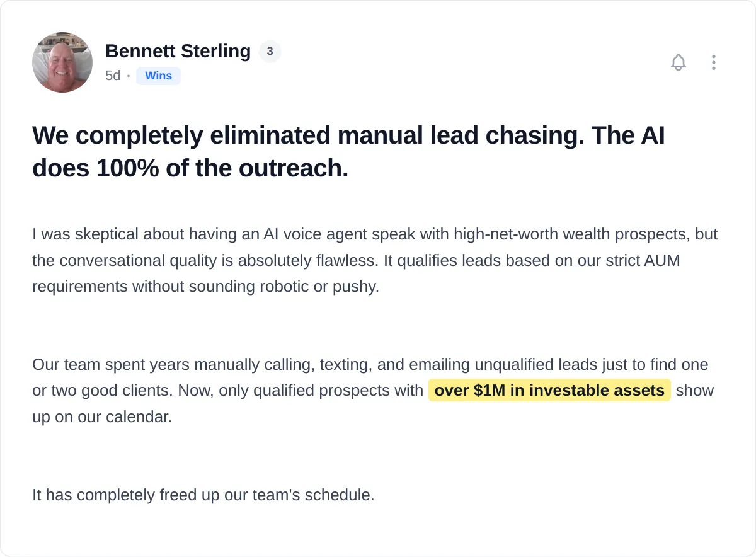The height and width of the screenshot is (557, 756).
Task: Toggle post notifications with the bell icon
Action: pos(679,62)
